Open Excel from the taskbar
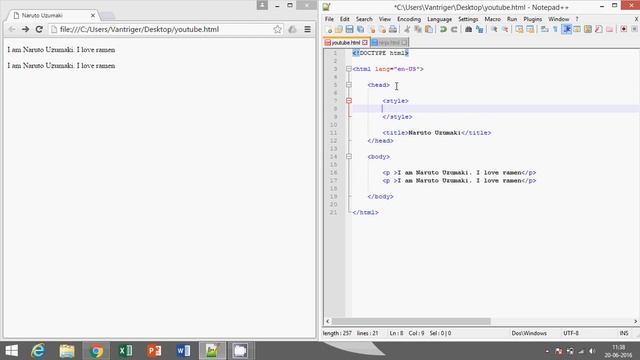The image size is (640, 360). point(125,351)
